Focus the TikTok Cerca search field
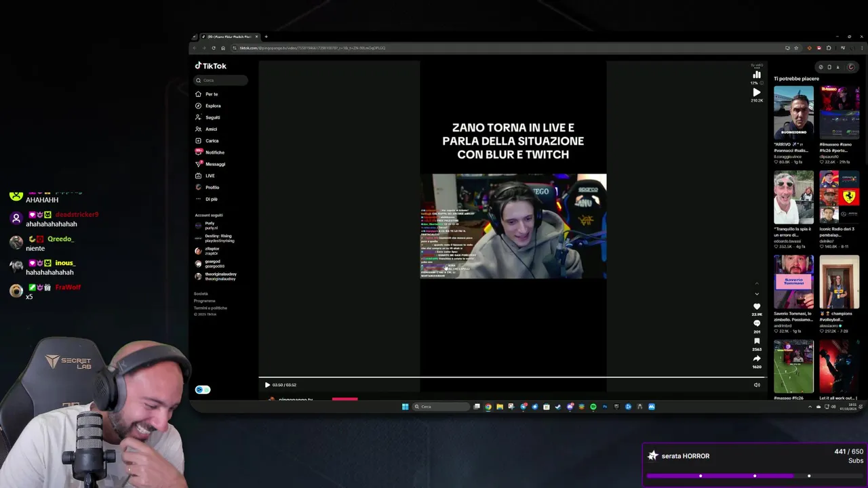Image resolution: width=868 pixels, height=488 pixels. click(221, 80)
